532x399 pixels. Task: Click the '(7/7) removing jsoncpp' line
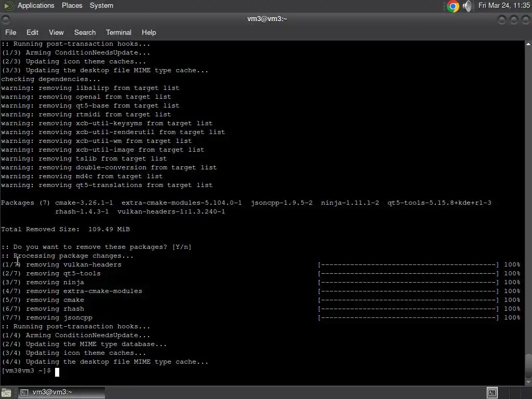coord(47,317)
